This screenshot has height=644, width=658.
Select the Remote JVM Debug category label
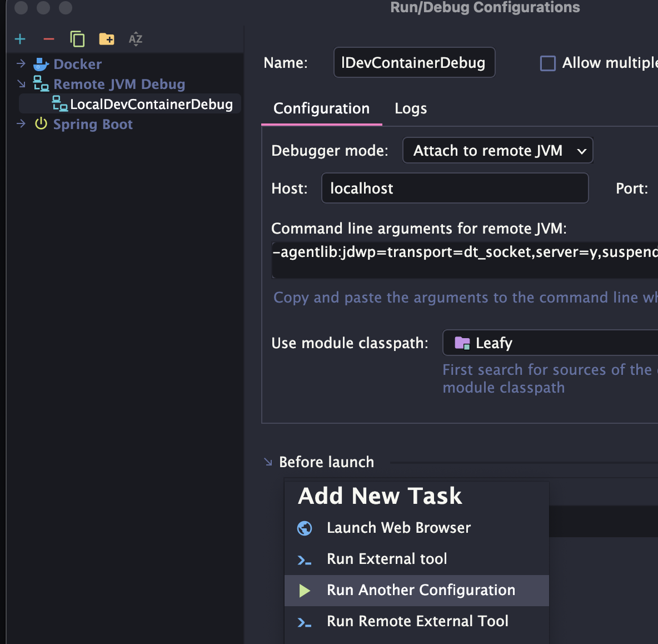pos(119,85)
